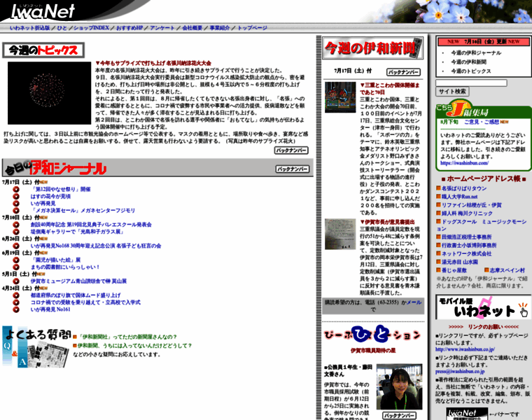The image size is (532, 420).
Task: Open コロナ禍での受験を乗り越えて link
Action: pos(85,302)
